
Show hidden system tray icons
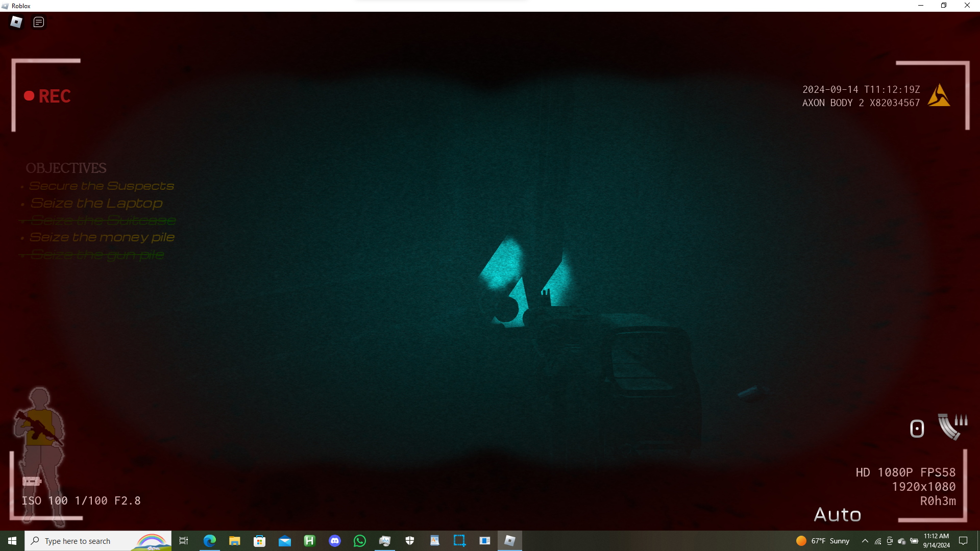pyautogui.click(x=865, y=541)
